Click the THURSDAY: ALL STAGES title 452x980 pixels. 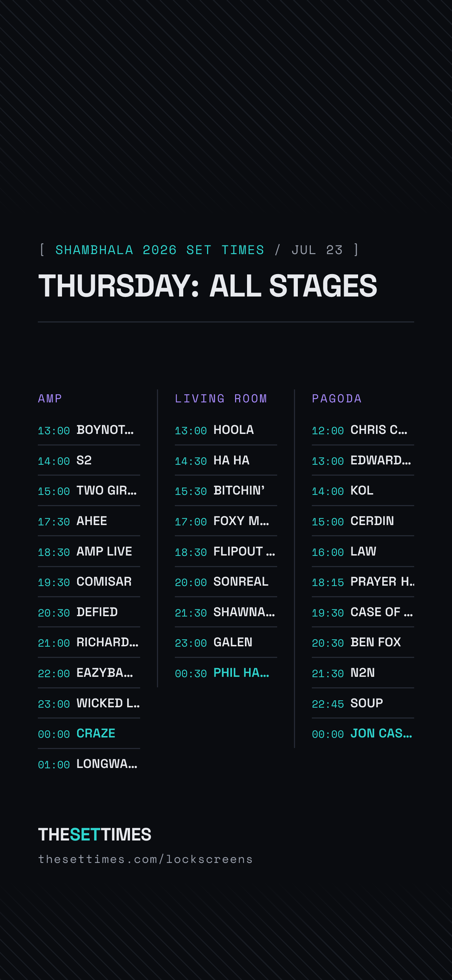[x=208, y=286]
